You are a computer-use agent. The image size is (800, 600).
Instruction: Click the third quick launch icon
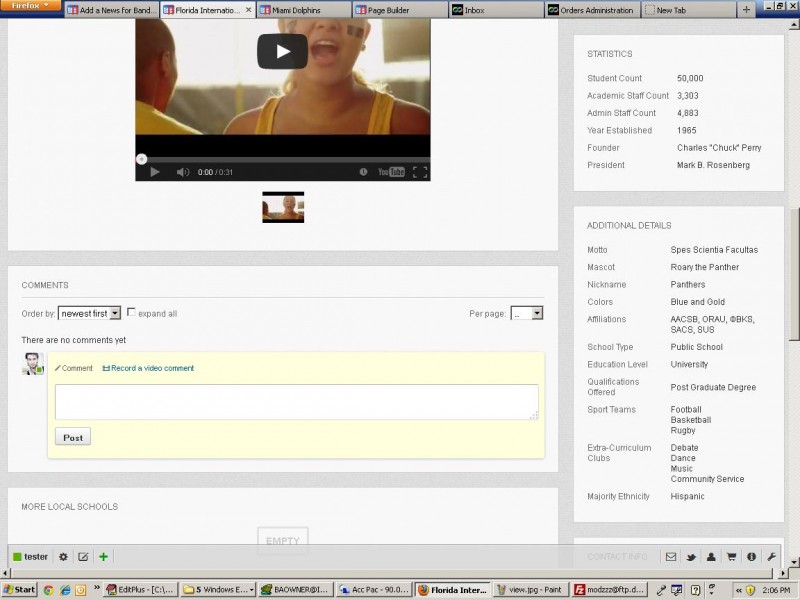click(x=81, y=590)
